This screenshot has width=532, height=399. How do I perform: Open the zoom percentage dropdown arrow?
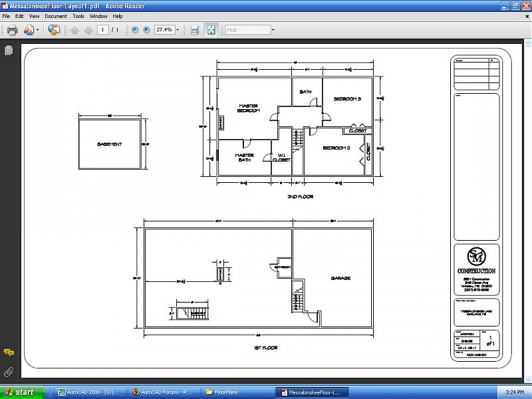pos(177,30)
